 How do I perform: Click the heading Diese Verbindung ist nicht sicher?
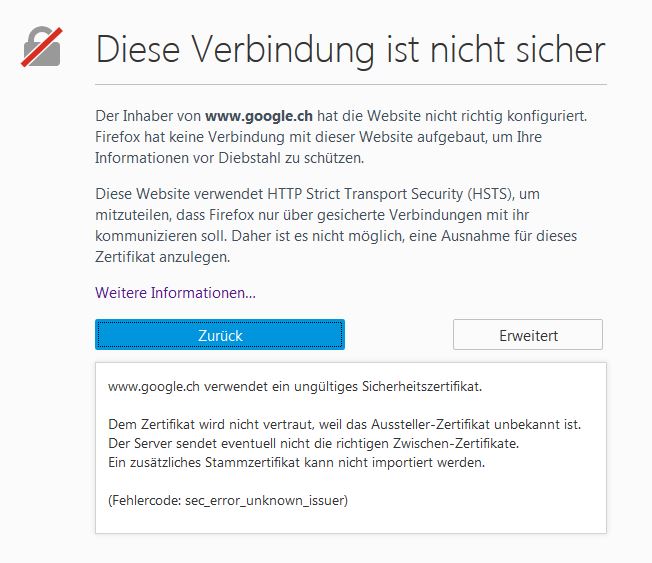(x=350, y=48)
